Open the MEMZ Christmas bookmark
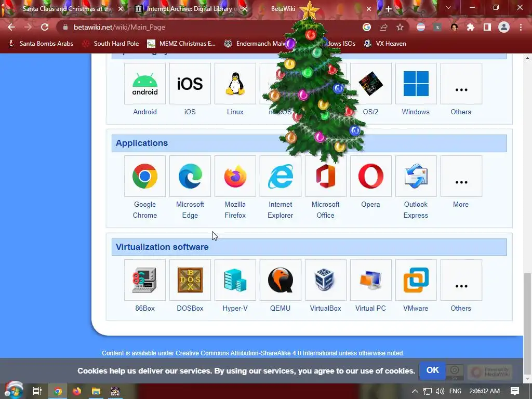This screenshot has width=532, height=399. click(181, 44)
